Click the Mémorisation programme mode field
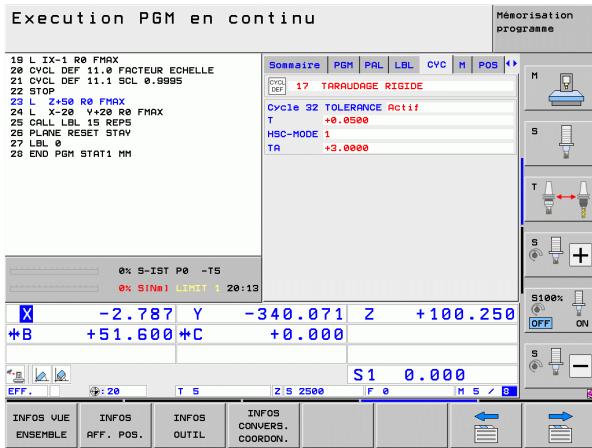 (542, 28)
